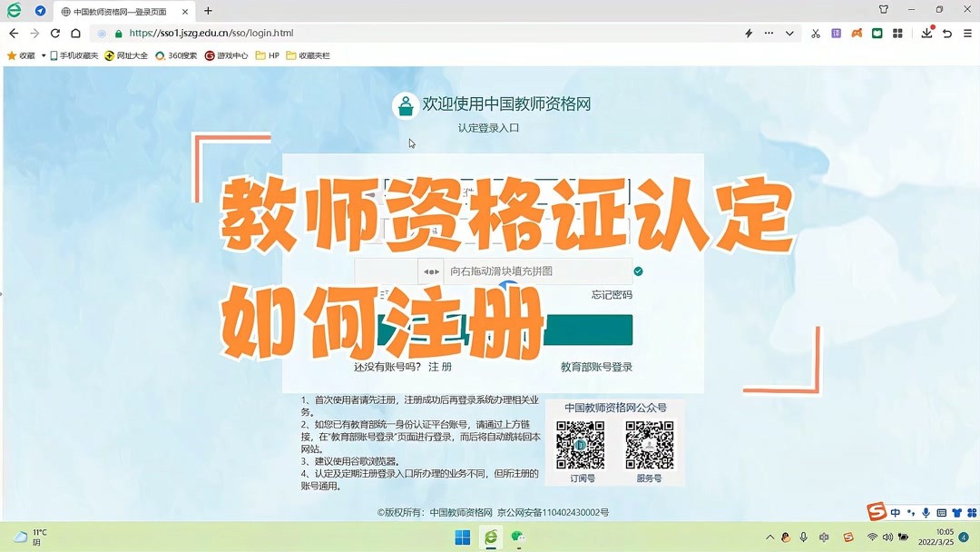The height and width of the screenshot is (552, 980).
Task: Toggle Chinese/English with the 中 input button
Action: pos(896,512)
